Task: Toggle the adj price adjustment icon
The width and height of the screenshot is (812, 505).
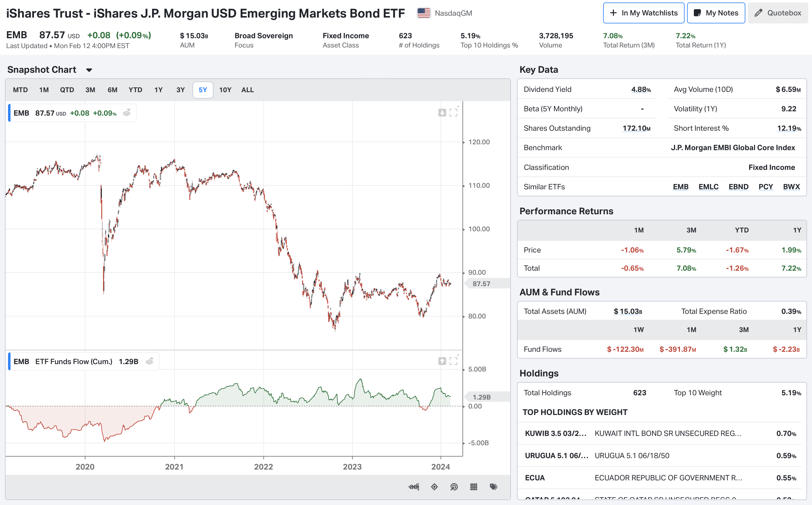Action: 414,487
